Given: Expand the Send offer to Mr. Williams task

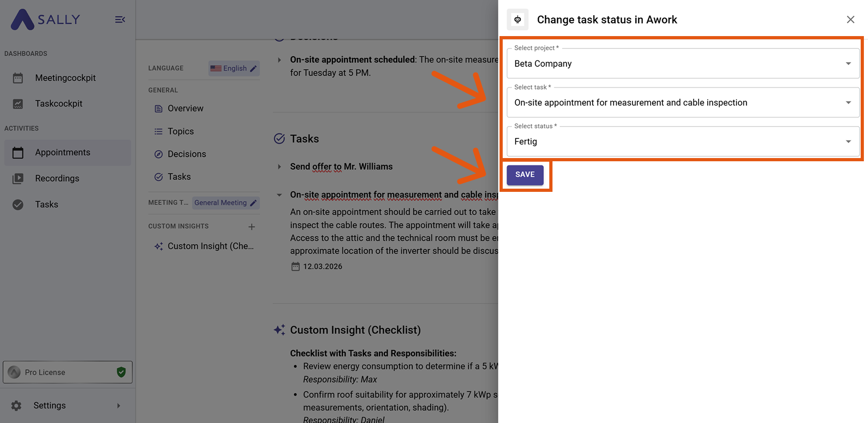Looking at the screenshot, I should [279, 167].
